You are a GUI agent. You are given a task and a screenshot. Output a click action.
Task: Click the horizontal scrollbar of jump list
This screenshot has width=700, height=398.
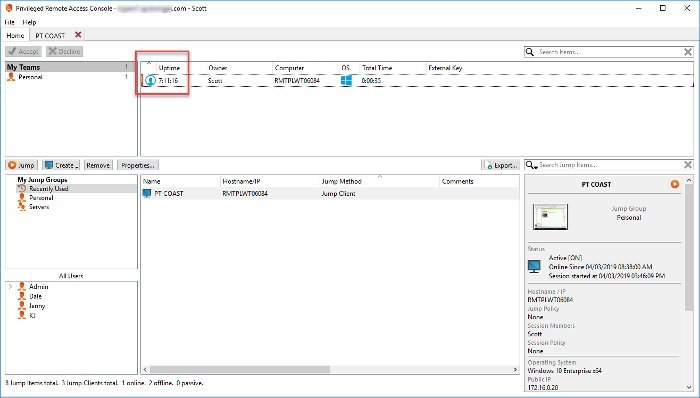pos(240,369)
